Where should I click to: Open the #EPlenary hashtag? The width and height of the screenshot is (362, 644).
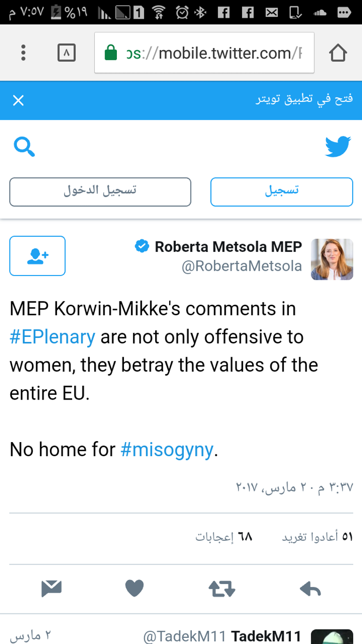[x=52, y=337]
